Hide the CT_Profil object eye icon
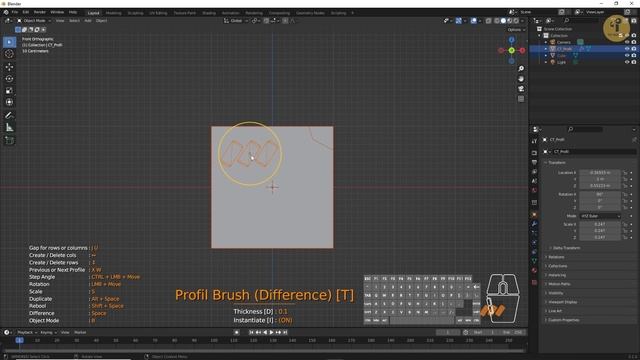640x360 pixels. point(627,49)
